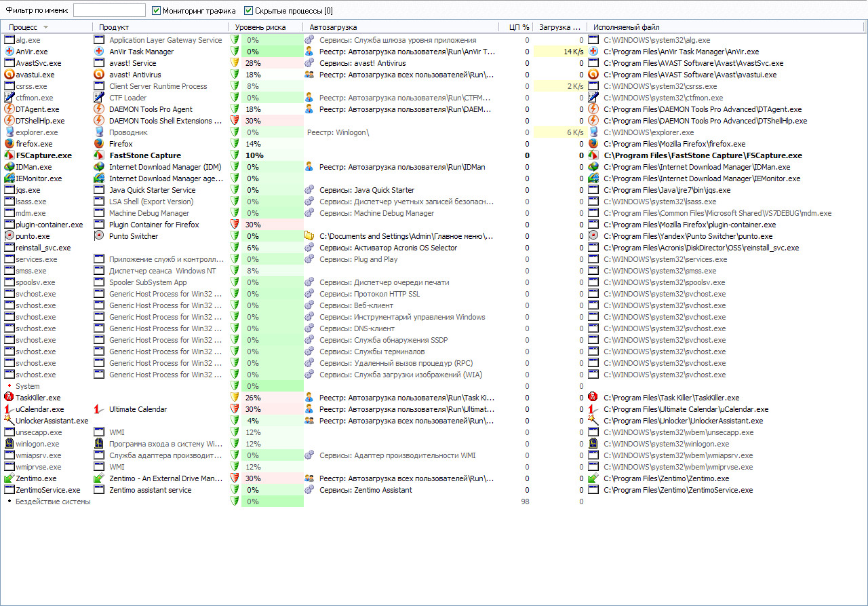The width and height of the screenshot is (868, 606).
Task: Select the Бездействие системы row
Action: [x=434, y=501]
